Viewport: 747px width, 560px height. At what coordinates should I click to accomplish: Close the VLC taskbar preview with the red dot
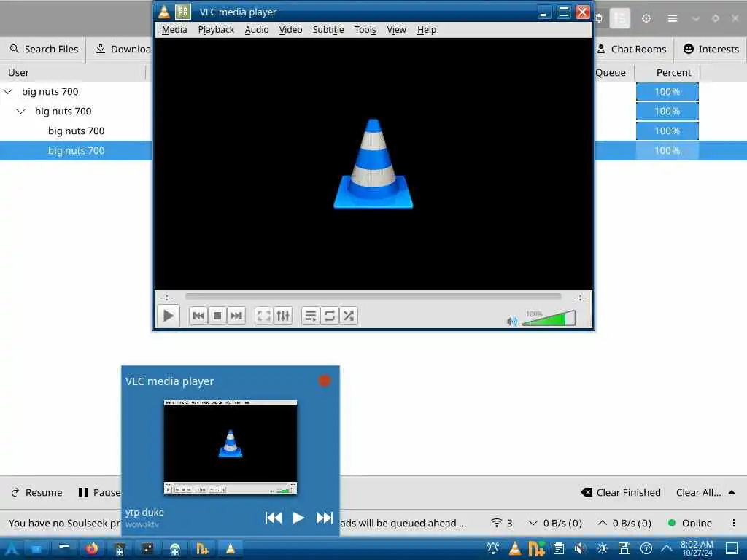(325, 381)
